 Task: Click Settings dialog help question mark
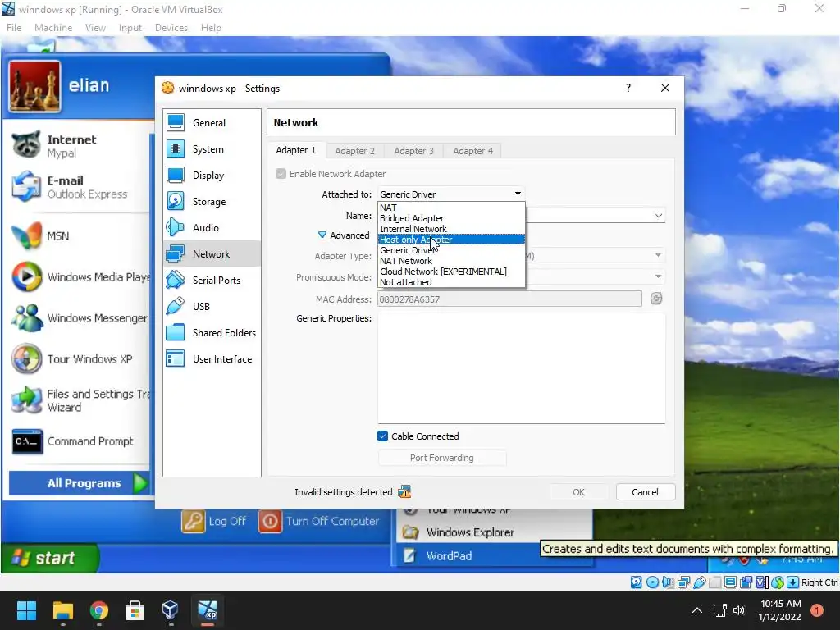tap(628, 88)
